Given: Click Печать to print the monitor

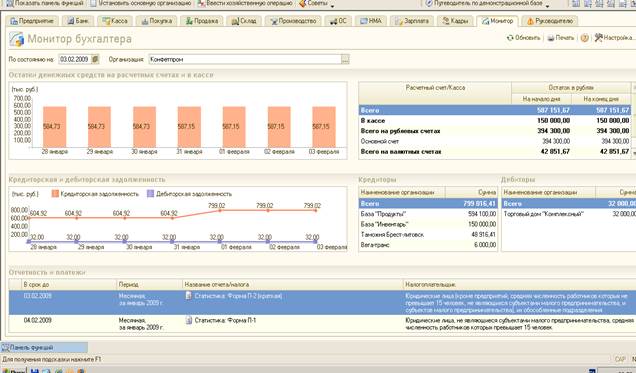Looking at the screenshot, I should click(x=561, y=38).
